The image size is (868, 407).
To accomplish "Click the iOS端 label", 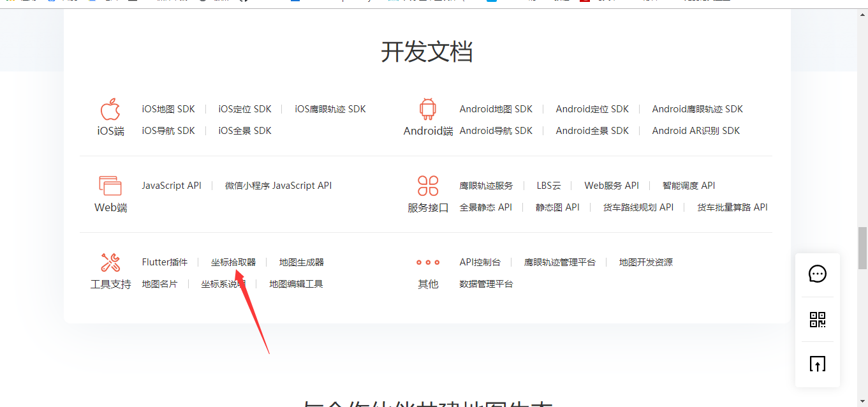I will 110,131.
